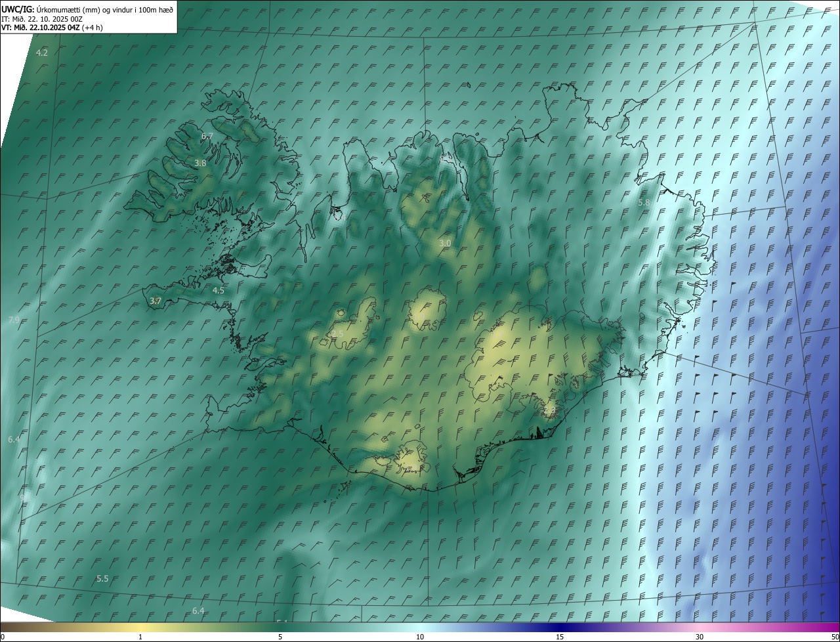Click the colorbar tick label 1

[140, 637]
